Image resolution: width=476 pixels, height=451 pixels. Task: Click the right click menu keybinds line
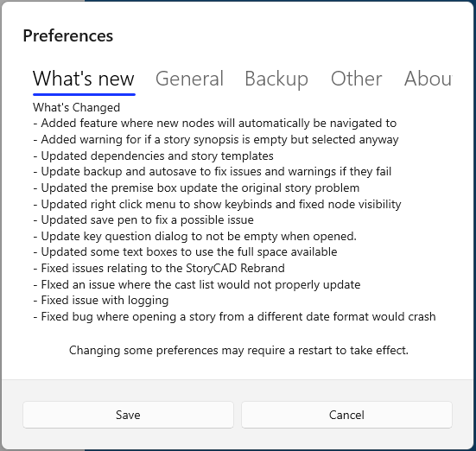click(217, 205)
